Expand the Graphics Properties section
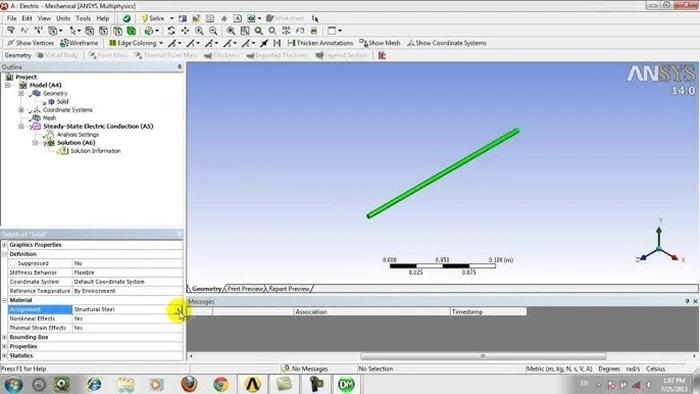Image resolution: width=700 pixels, height=394 pixels. pyautogui.click(x=4, y=245)
